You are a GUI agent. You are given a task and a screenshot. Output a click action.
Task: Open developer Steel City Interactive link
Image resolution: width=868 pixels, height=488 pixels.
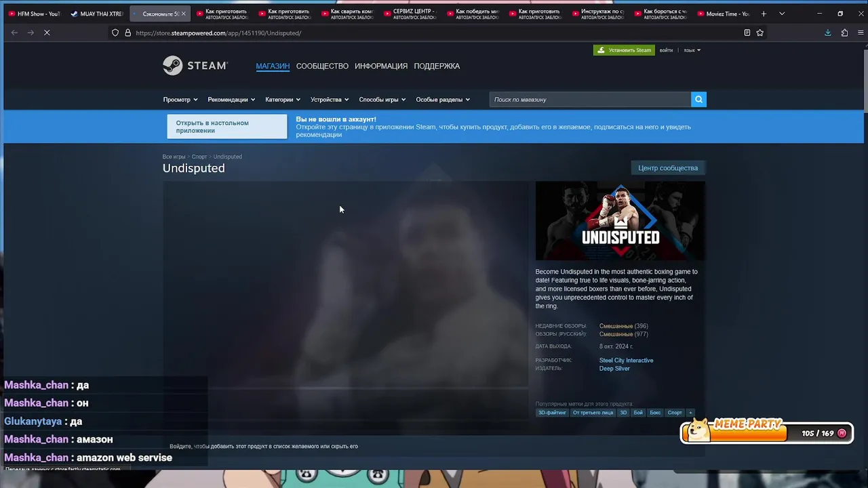pyautogui.click(x=626, y=361)
